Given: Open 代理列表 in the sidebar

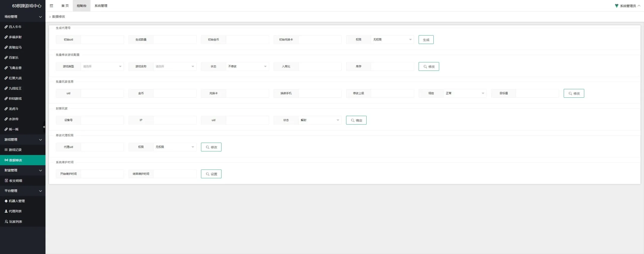Looking at the screenshot, I should point(23,211).
